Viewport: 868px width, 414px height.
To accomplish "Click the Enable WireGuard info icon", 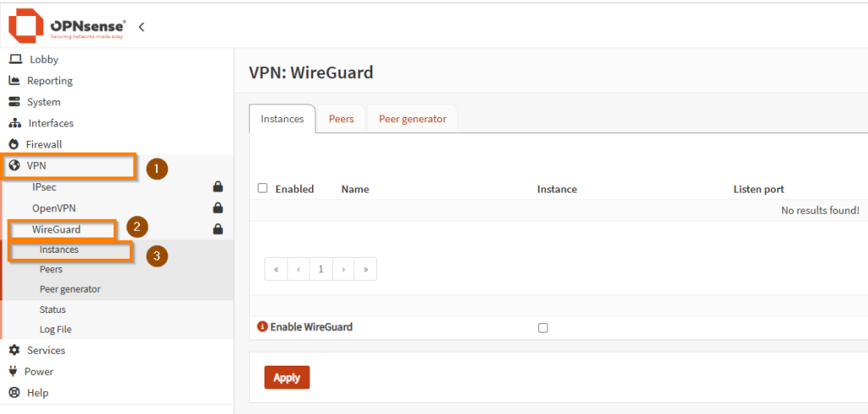I will 262,327.
